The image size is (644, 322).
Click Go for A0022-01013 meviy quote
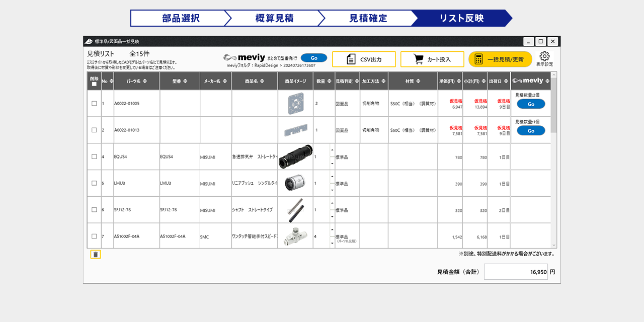click(x=531, y=131)
